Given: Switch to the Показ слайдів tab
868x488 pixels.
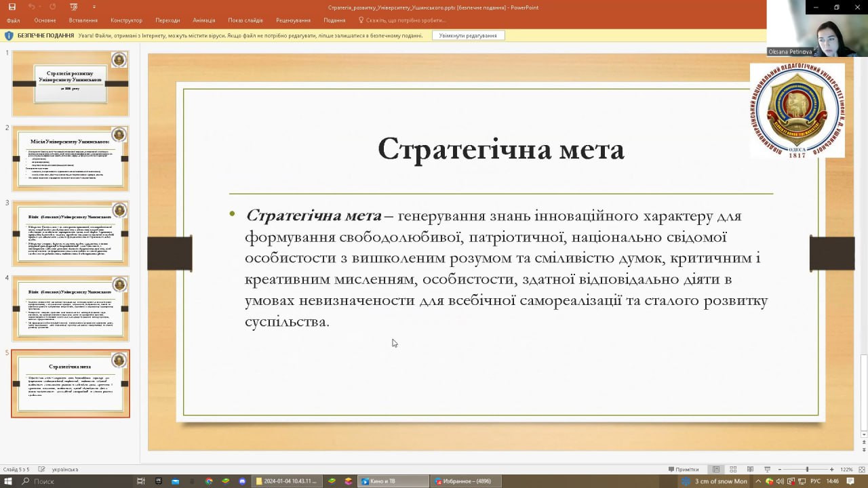Looking at the screenshot, I should pos(245,20).
